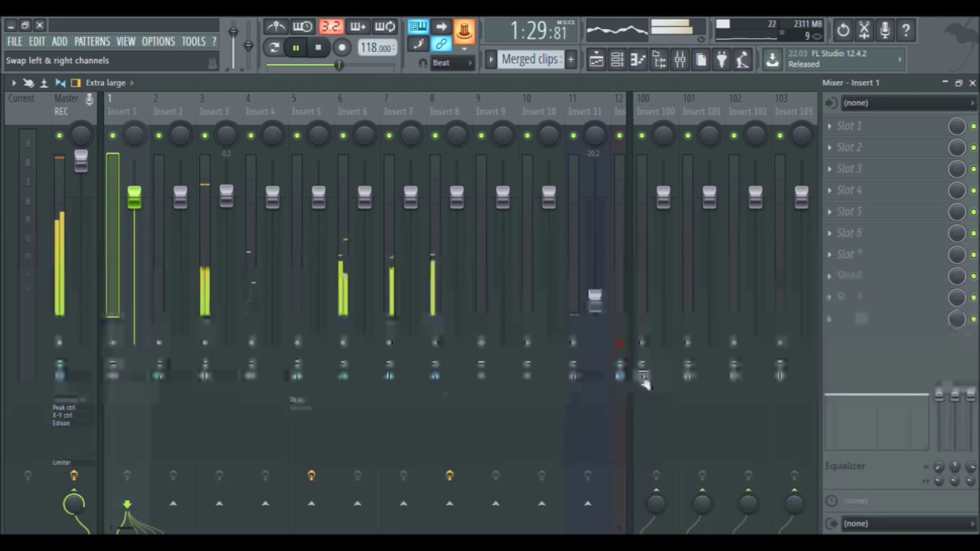The image size is (980, 551).
Task: Open the mixer options arrow menu
Action: [x=13, y=83]
